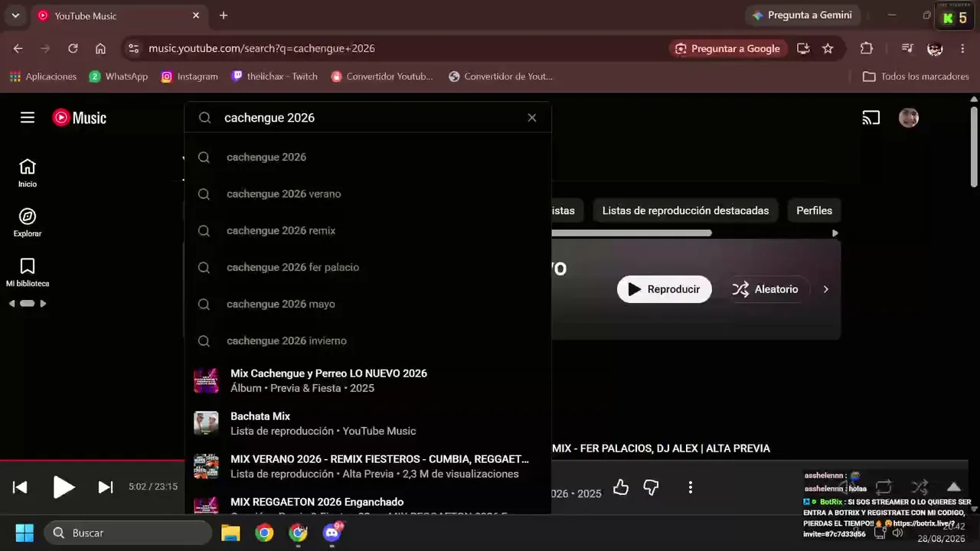Skip to the previous track
The image size is (980, 551).
[x=21, y=487]
